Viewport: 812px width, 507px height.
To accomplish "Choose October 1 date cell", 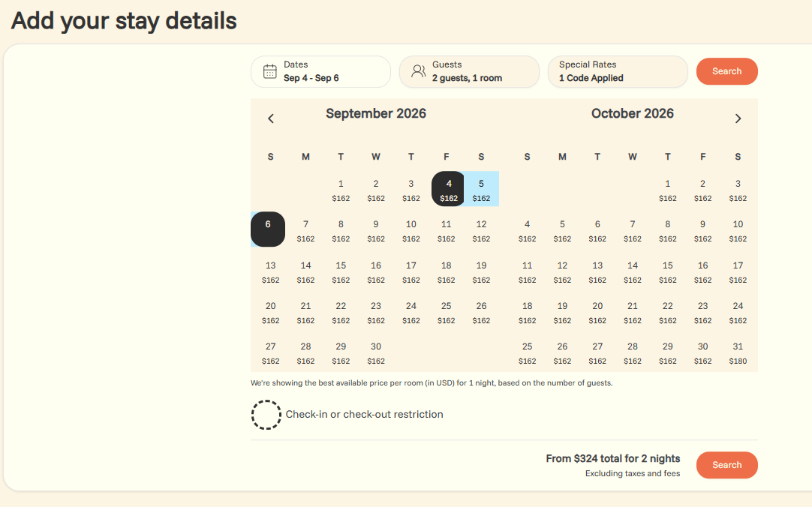I will coord(667,190).
